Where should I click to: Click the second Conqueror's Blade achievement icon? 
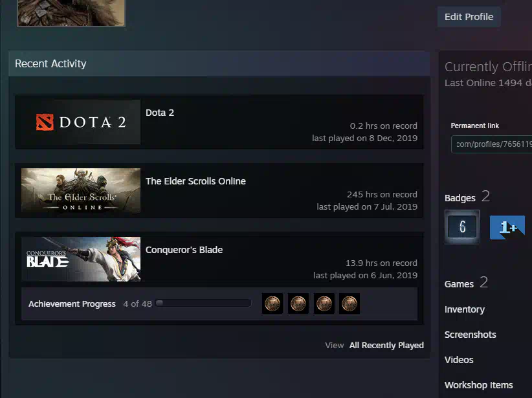tap(298, 304)
